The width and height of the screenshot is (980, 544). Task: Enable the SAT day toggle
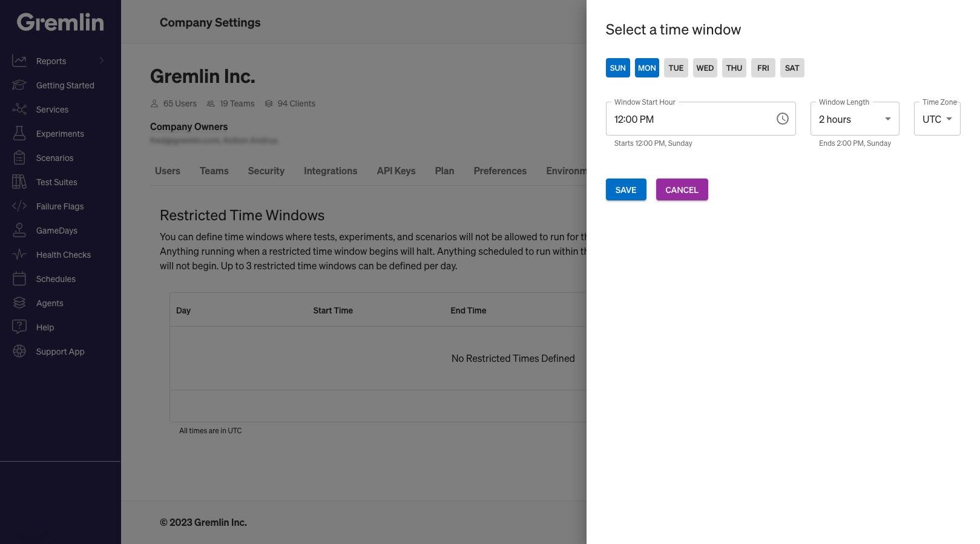792,68
